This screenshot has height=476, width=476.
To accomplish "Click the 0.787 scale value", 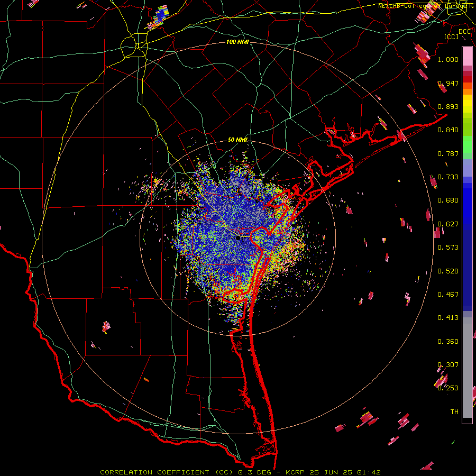I will pos(448,153).
